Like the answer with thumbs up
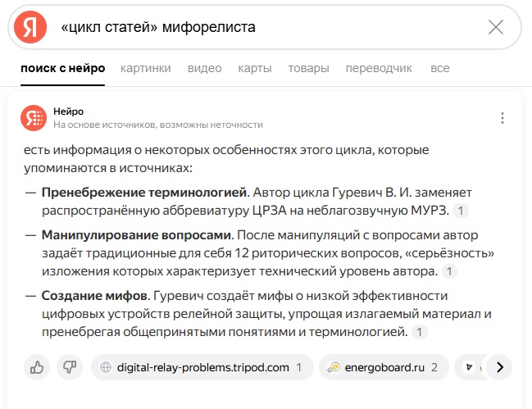Viewport: 532px width, 409px height. (37, 367)
